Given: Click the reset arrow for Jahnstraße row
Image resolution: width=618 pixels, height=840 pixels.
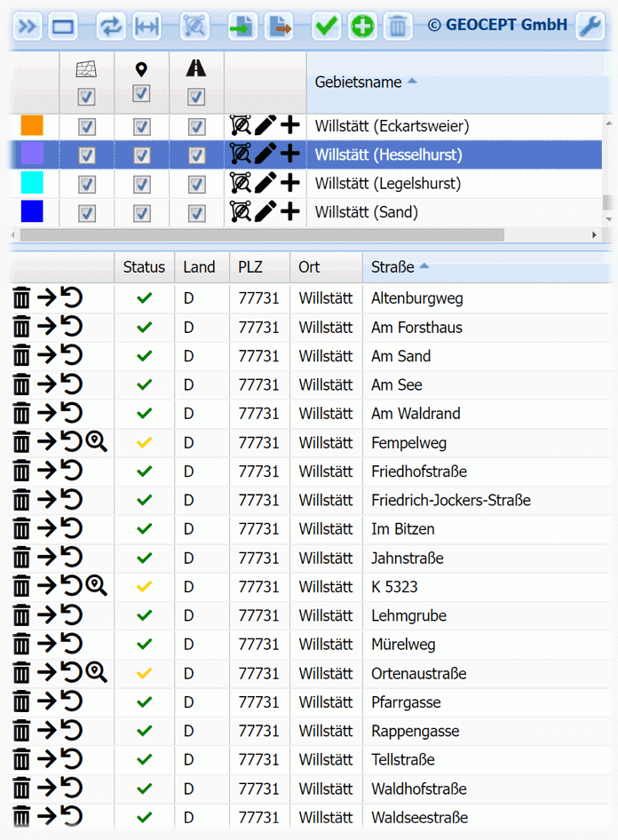Looking at the screenshot, I should tap(71, 558).
